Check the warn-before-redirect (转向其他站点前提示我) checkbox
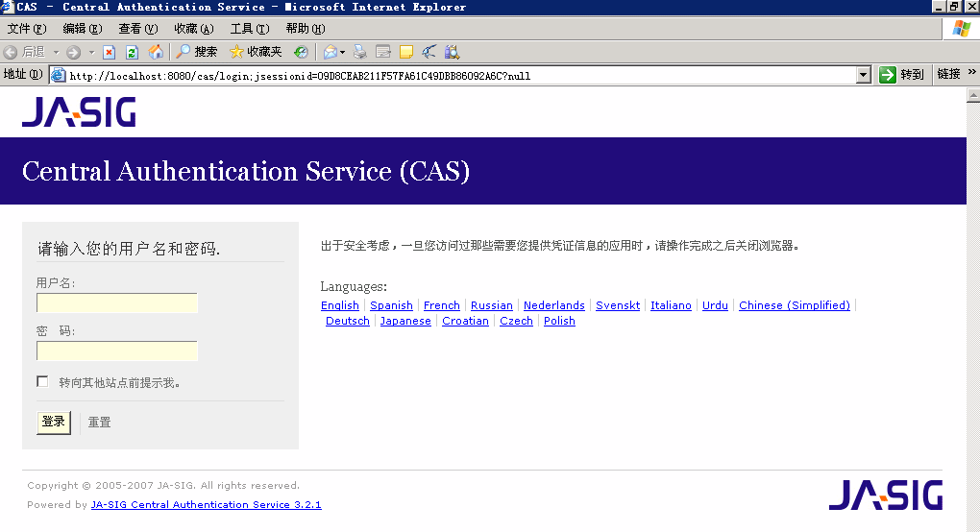 pyautogui.click(x=42, y=381)
